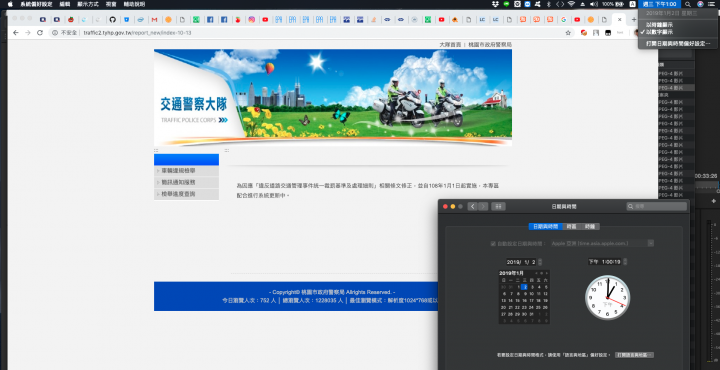Go to next month in calendar

point(547,273)
